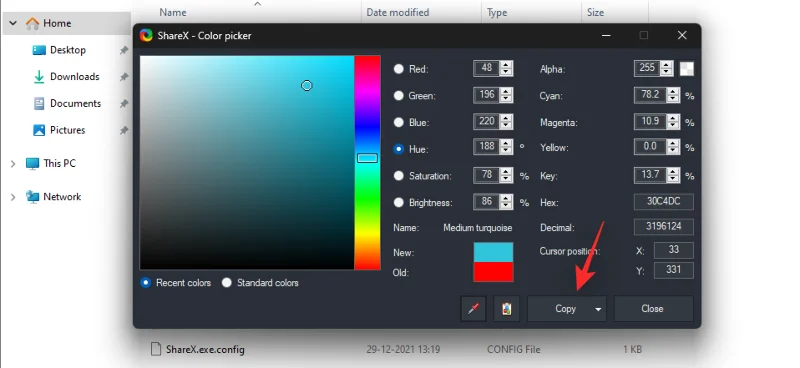Image resolution: width=800 pixels, height=368 pixels.
Task: Click the Red value field showing 48
Action: click(487, 68)
